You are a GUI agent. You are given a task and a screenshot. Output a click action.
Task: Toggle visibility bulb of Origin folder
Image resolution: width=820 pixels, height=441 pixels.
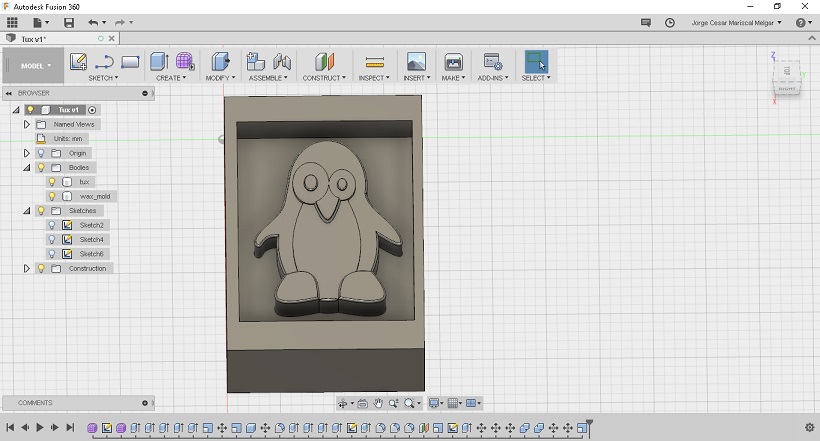[x=41, y=153]
